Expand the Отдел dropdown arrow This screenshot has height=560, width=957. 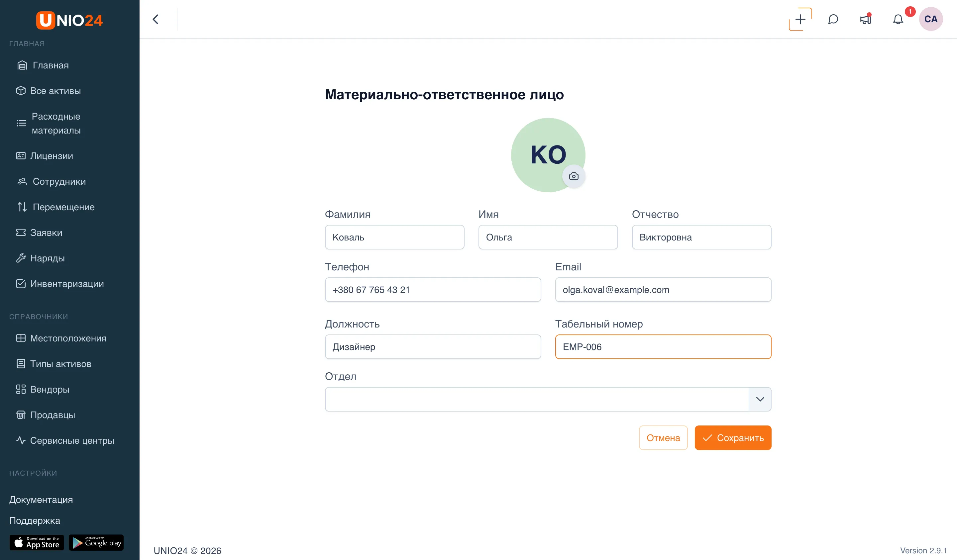tap(760, 399)
